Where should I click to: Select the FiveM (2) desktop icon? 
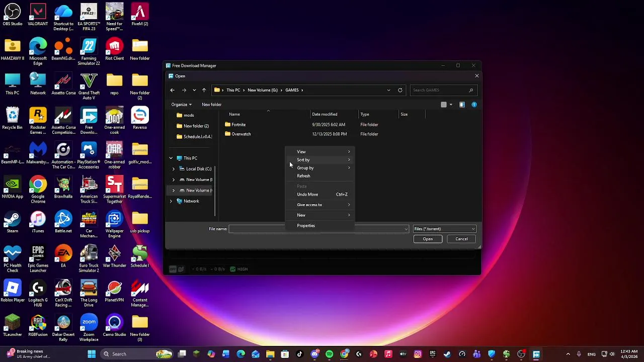(140, 15)
